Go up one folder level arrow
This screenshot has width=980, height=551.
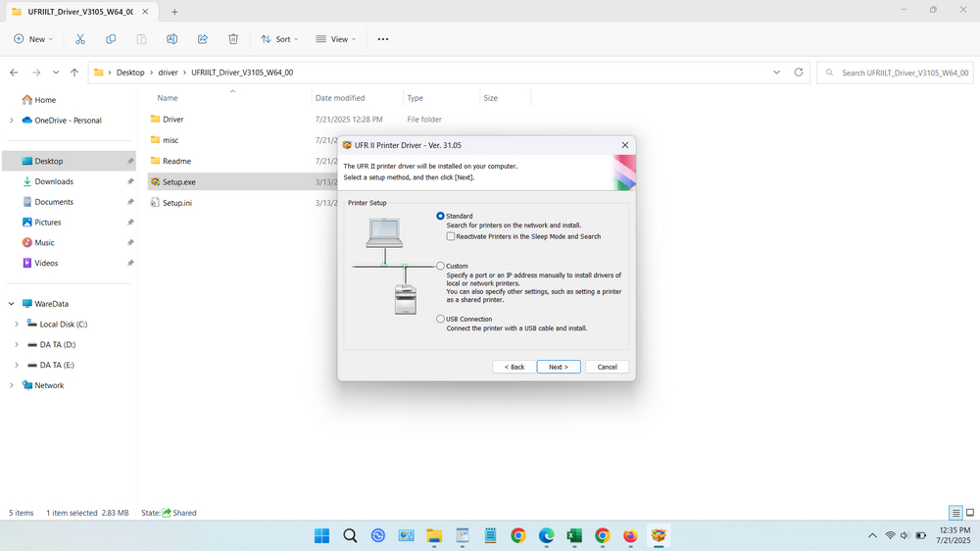click(74, 73)
